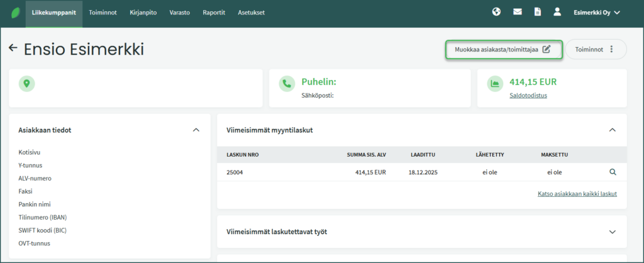The width and height of the screenshot is (644, 263).
Task: Expand Viimeisimmät laskutettavat työt section
Action: click(613, 232)
